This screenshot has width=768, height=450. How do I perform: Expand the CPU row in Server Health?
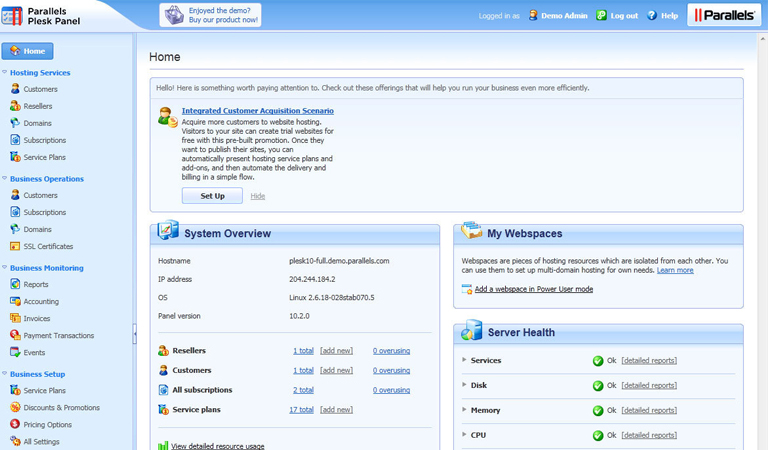(464, 434)
